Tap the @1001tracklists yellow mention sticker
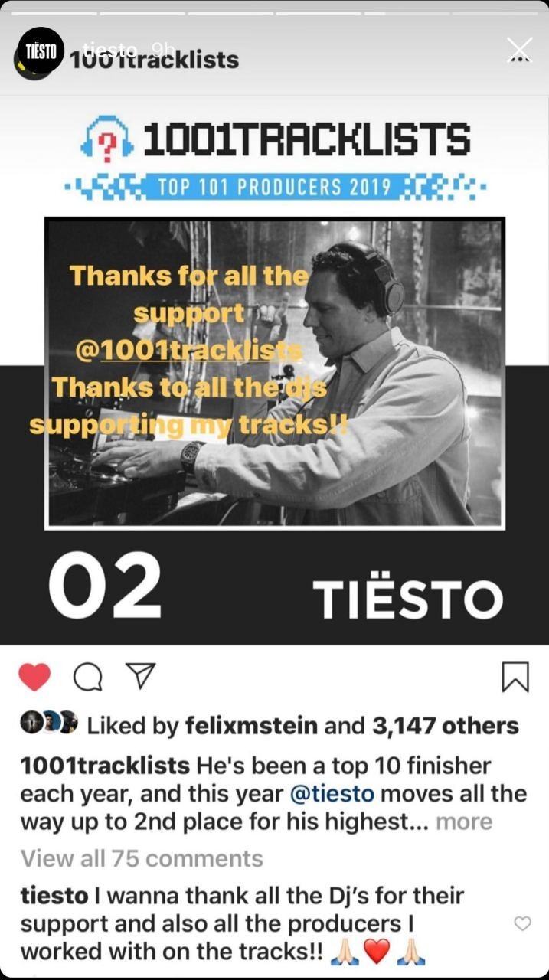The height and width of the screenshot is (980, 549). [x=189, y=349]
